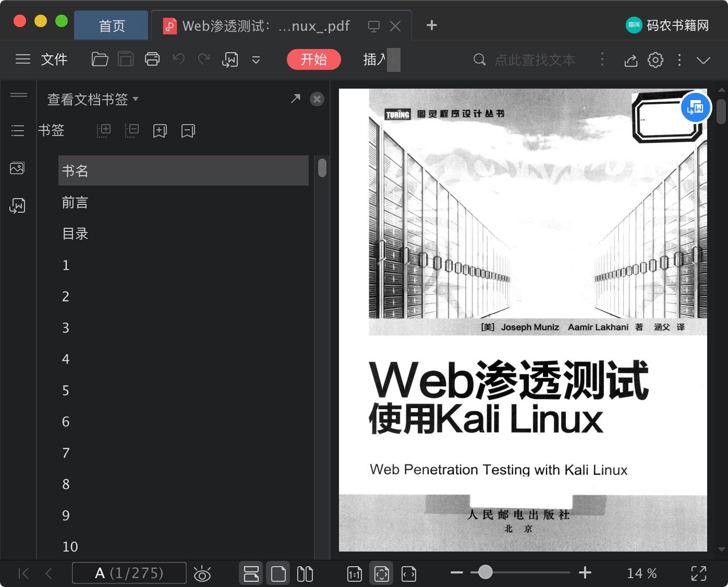Image resolution: width=728 pixels, height=587 pixels.
Task: Toggle single page view
Action: (278, 573)
